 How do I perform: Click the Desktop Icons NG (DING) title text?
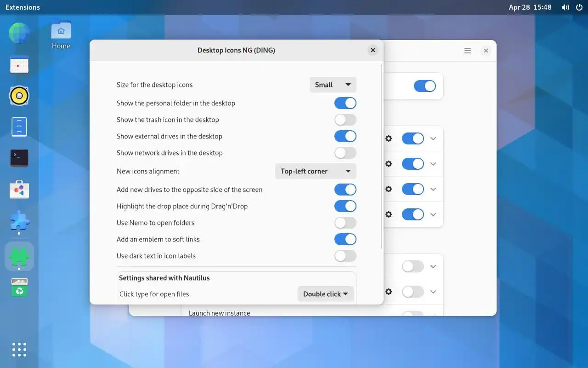(236, 50)
